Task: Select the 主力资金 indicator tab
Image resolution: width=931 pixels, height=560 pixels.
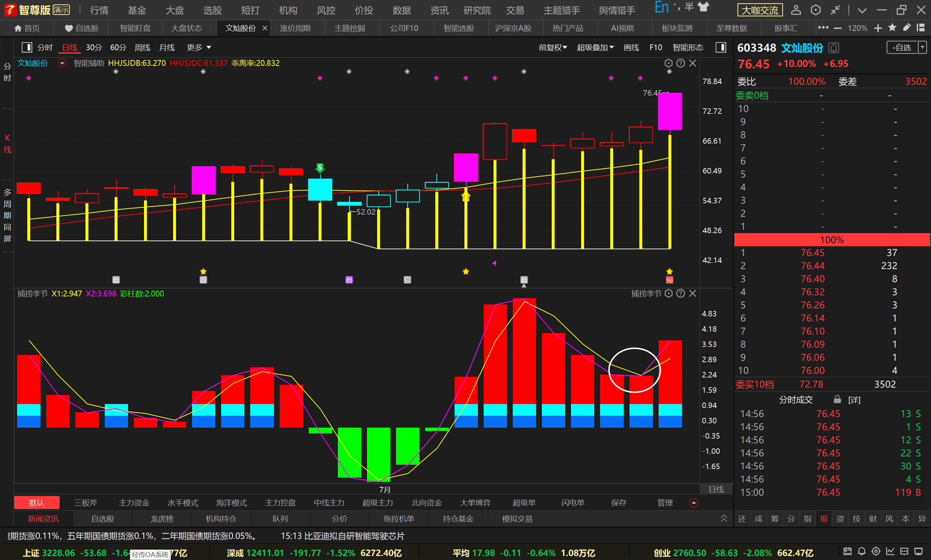Action: point(134,503)
